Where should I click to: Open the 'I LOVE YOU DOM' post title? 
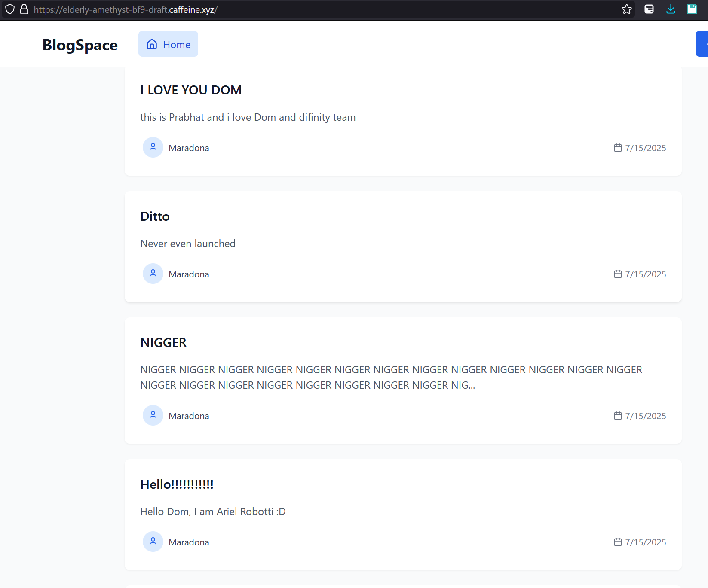[x=191, y=90]
